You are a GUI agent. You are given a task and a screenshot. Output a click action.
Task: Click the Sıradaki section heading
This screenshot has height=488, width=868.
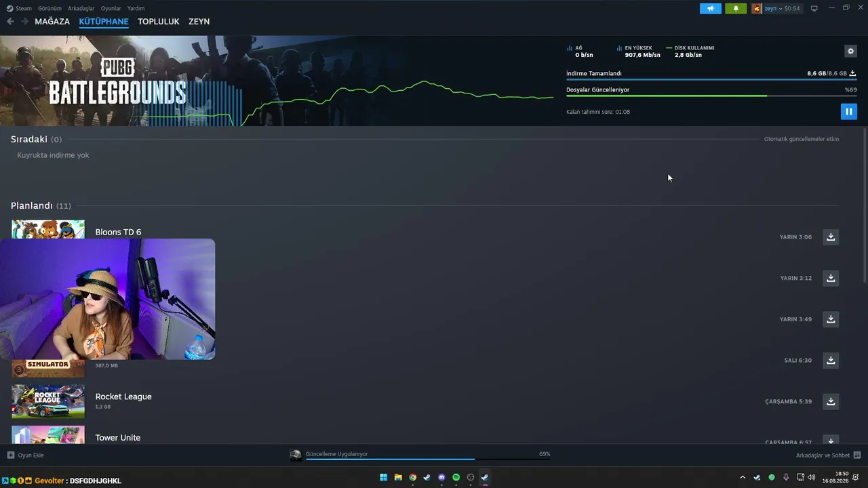pyautogui.click(x=29, y=139)
